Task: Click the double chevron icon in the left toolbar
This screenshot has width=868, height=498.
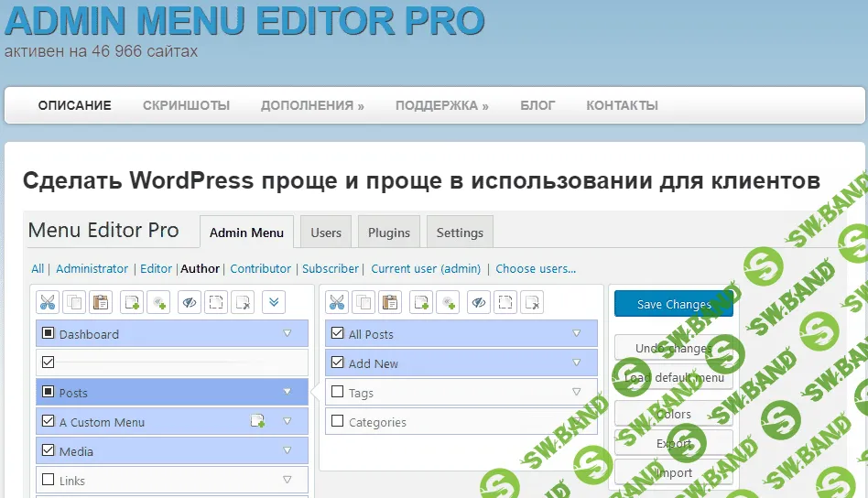Action: pos(274,303)
